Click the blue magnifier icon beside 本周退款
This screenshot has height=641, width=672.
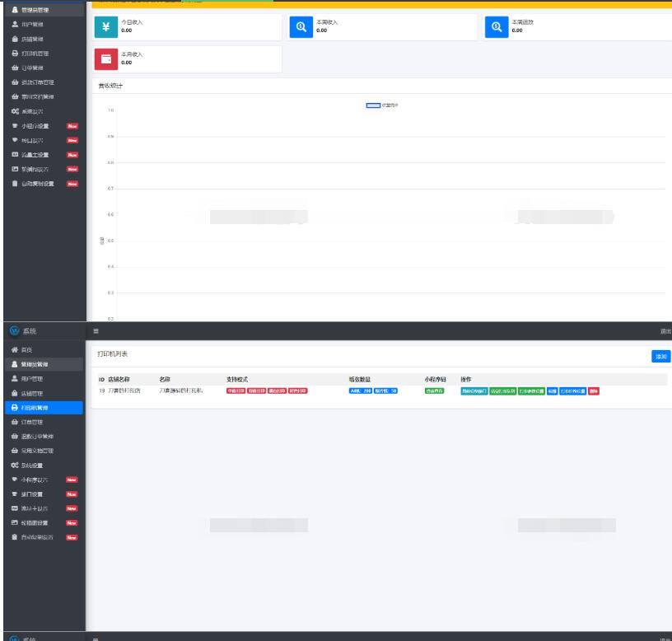(x=496, y=27)
